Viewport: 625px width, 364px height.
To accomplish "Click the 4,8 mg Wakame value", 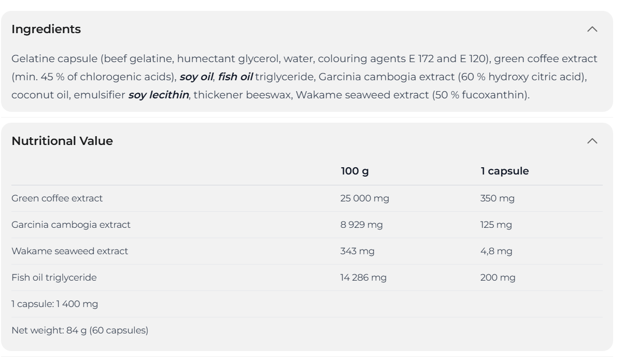I will click(x=496, y=251).
